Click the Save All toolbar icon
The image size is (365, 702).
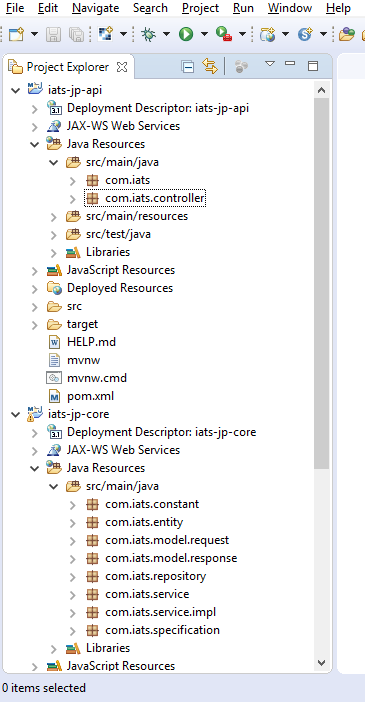(76, 34)
